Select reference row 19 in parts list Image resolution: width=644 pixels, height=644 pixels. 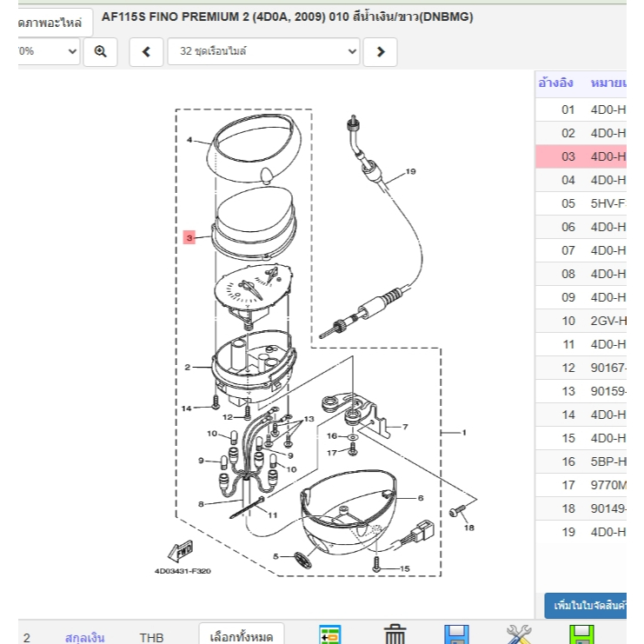tap(581, 532)
